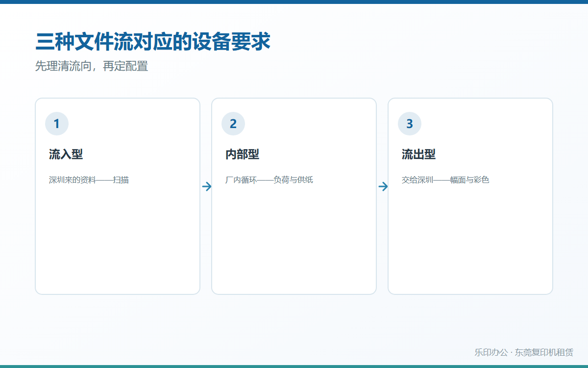Click the text 交给深圳——幅面与彩色
This screenshot has height=368, width=588.
click(x=446, y=180)
